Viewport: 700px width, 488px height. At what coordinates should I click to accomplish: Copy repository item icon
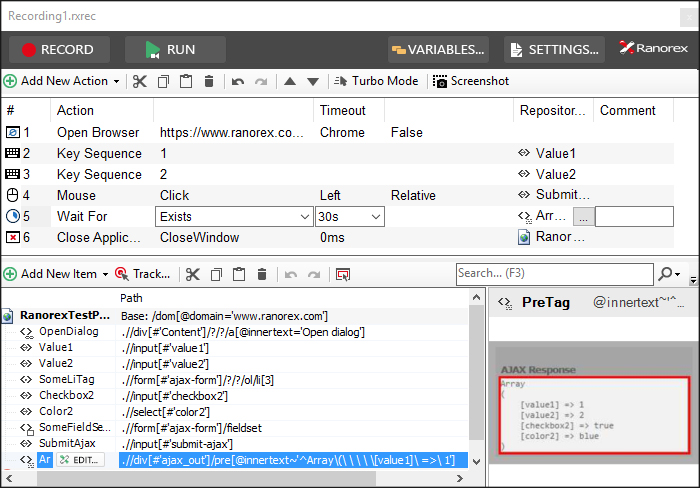(x=216, y=274)
